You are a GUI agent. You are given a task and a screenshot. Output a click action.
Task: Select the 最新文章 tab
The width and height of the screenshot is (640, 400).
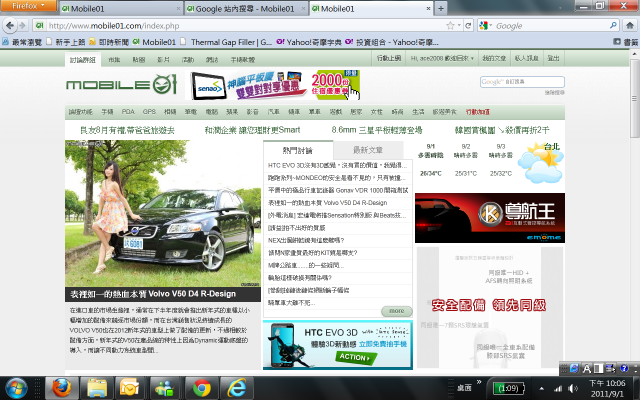[x=368, y=150]
